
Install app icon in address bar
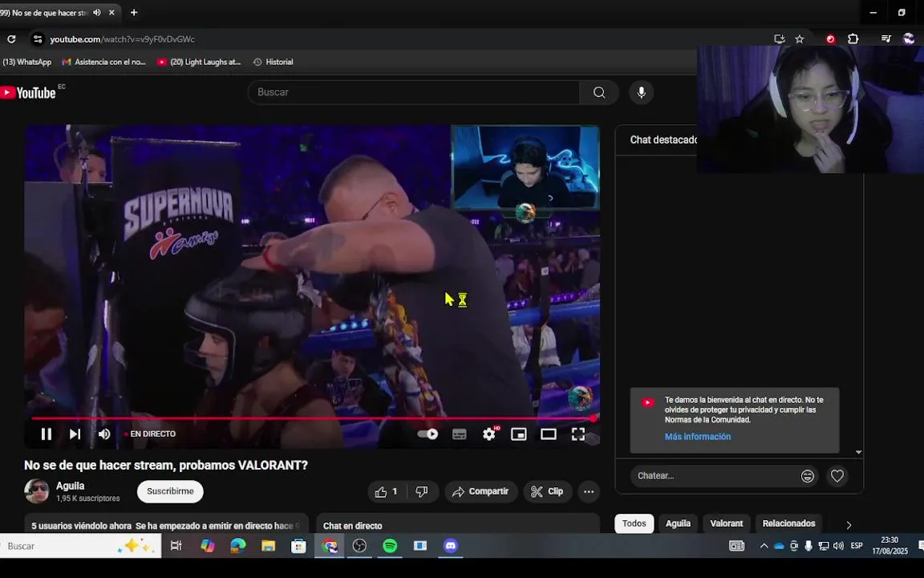pyautogui.click(x=779, y=39)
